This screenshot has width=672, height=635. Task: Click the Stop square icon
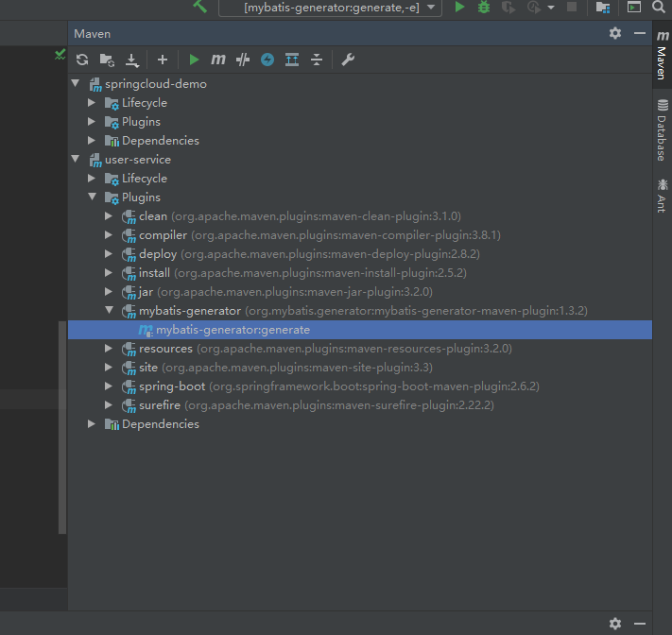[x=572, y=7]
